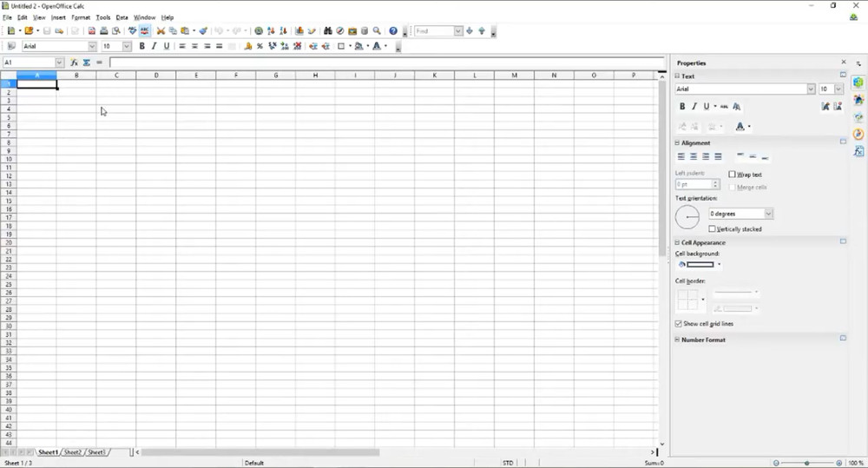The image size is (868, 468).
Task: Click cell background color swatch
Action: pyautogui.click(x=700, y=264)
